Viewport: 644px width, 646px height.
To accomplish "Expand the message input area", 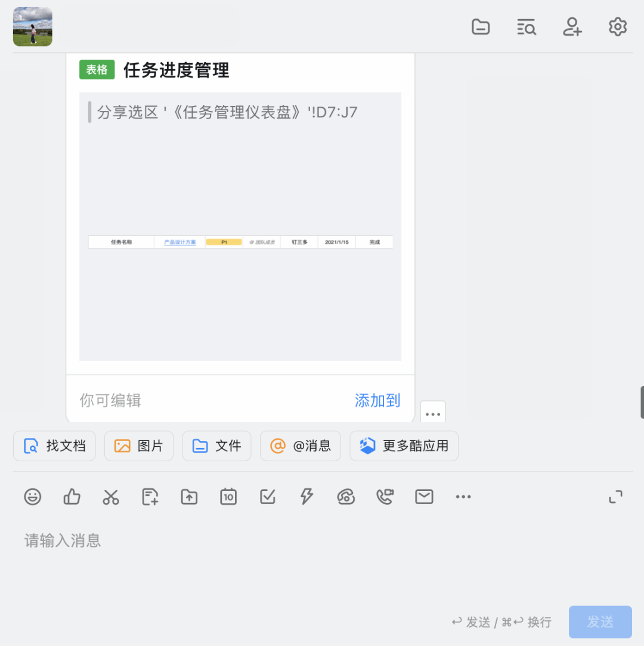I will pyautogui.click(x=615, y=496).
